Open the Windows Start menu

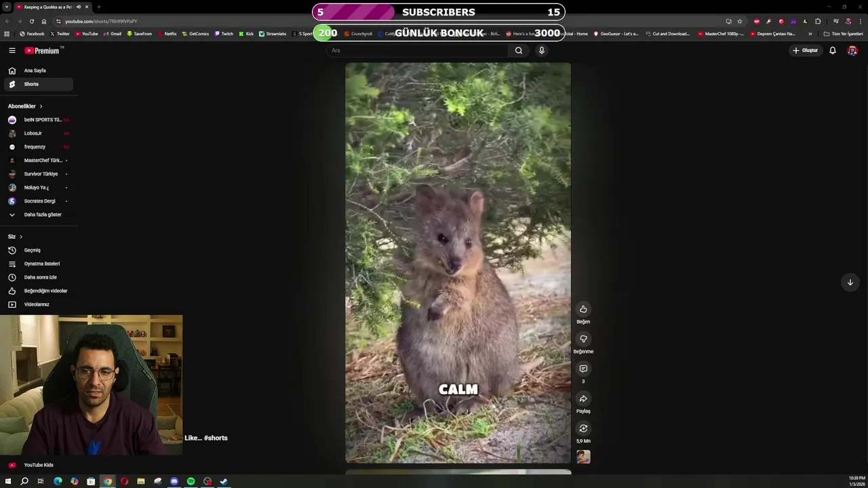8,481
